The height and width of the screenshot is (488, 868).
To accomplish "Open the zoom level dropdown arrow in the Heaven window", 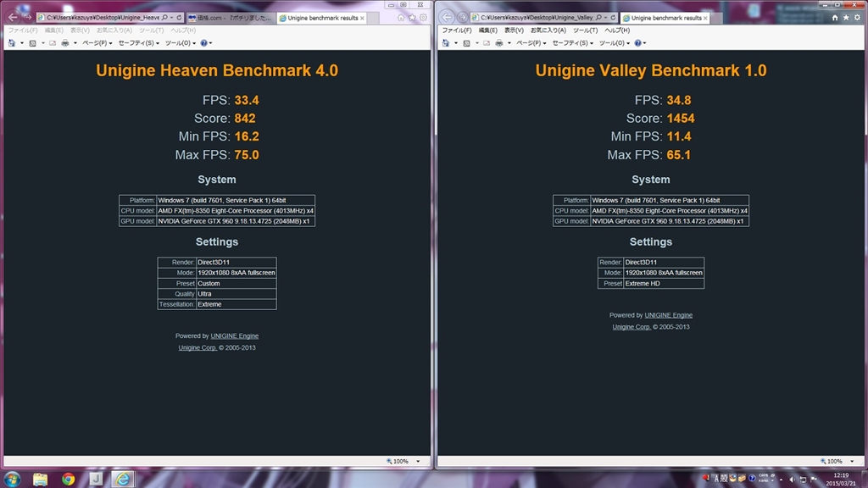I will click(x=418, y=461).
